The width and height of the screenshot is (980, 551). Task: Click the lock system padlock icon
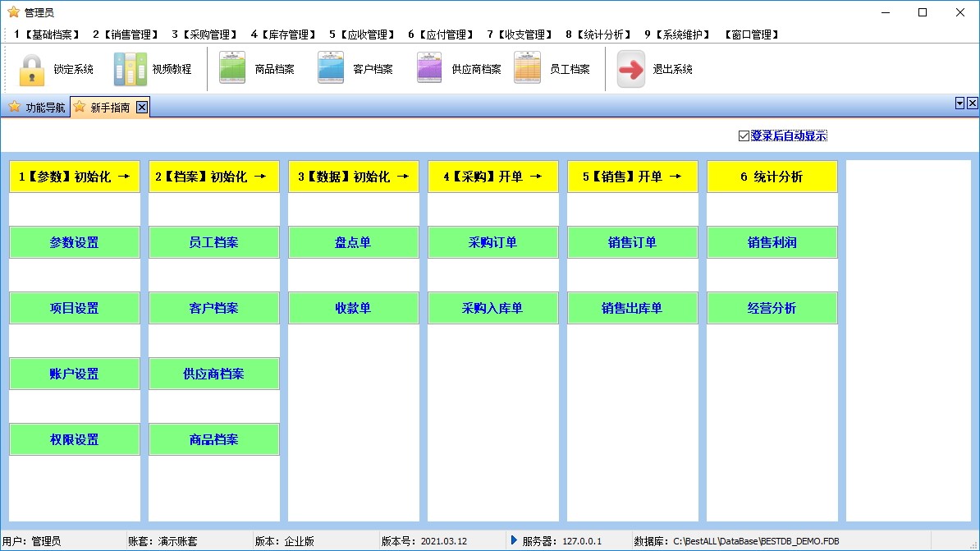pyautogui.click(x=32, y=70)
